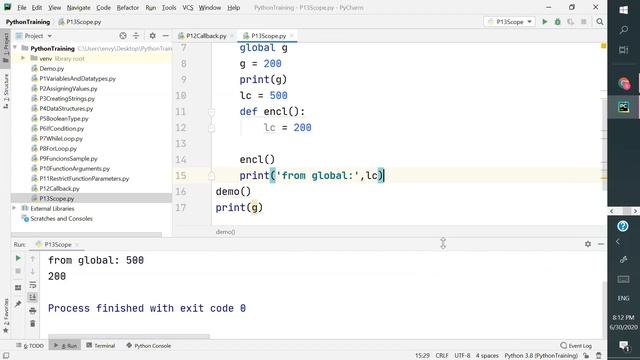Select Scratches and Consoles

tap(61, 218)
